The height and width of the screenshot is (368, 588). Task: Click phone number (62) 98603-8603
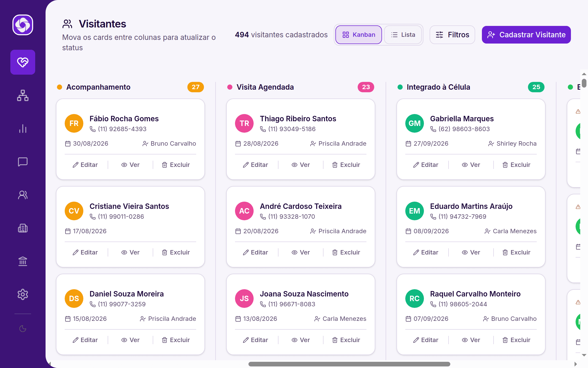[464, 129]
